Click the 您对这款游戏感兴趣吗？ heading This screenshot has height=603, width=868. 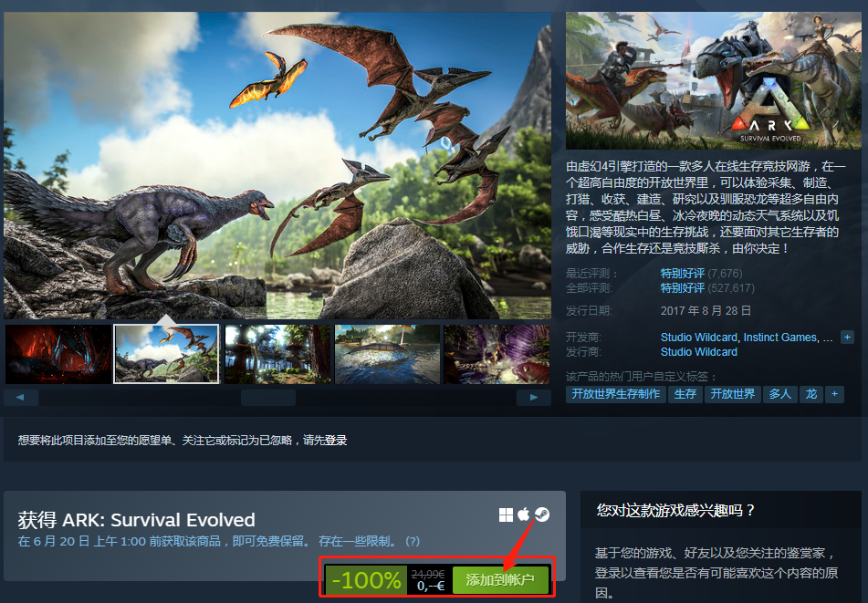(x=675, y=510)
